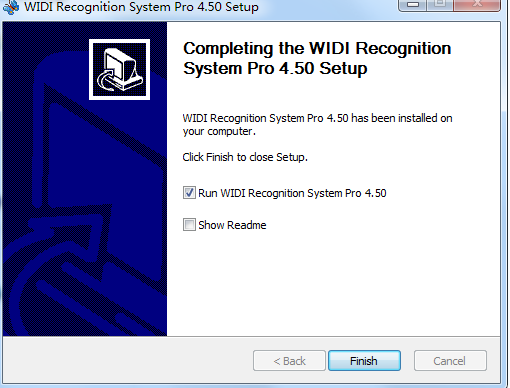Close the Setup window with X
The width and height of the screenshot is (510, 388).
click(477, 5)
